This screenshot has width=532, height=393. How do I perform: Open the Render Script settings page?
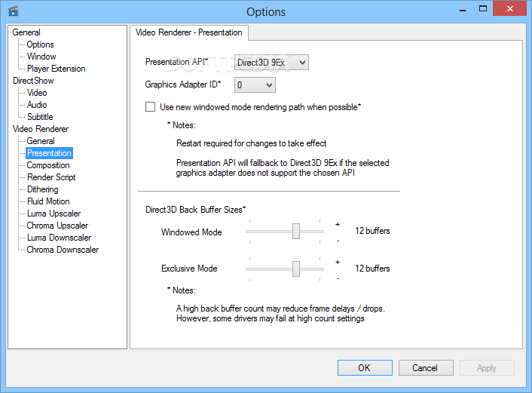pyautogui.click(x=51, y=177)
